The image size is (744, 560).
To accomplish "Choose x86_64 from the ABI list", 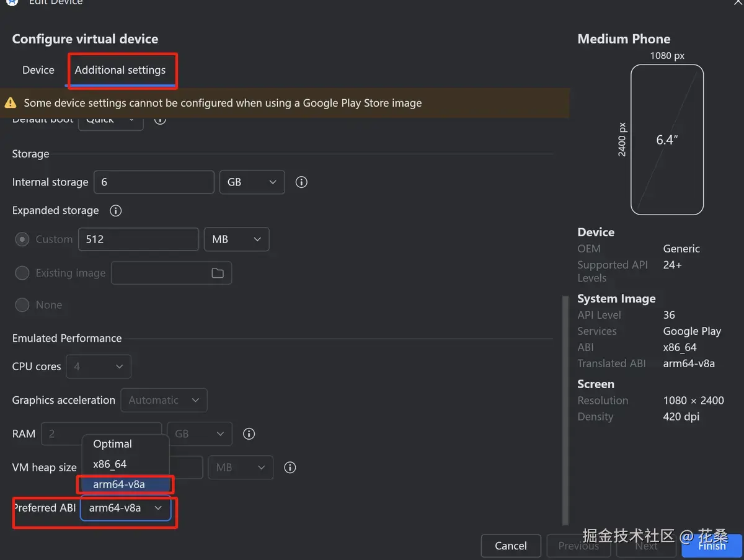I will (x=110, y=464).
